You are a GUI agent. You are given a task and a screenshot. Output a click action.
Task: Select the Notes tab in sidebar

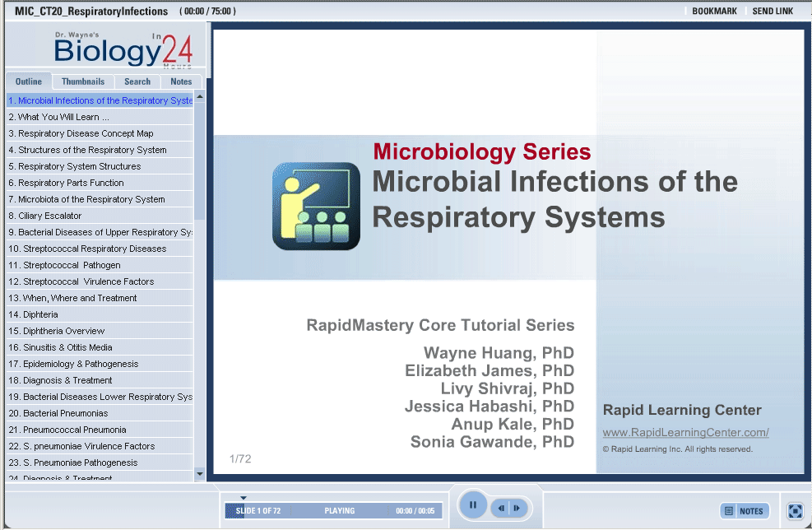coord(181,81)
